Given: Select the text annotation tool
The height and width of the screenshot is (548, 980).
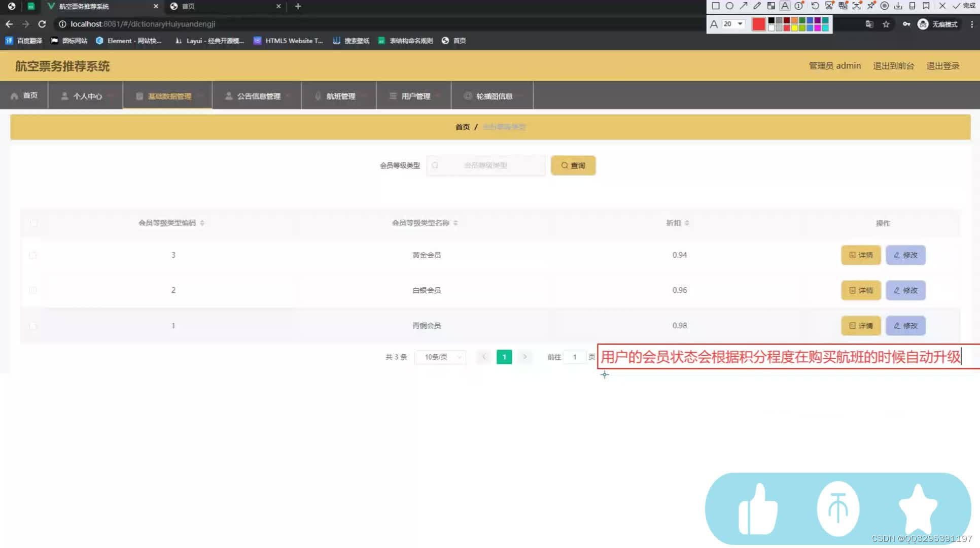Looking at the screenshot, I should [x=785, y=6].
